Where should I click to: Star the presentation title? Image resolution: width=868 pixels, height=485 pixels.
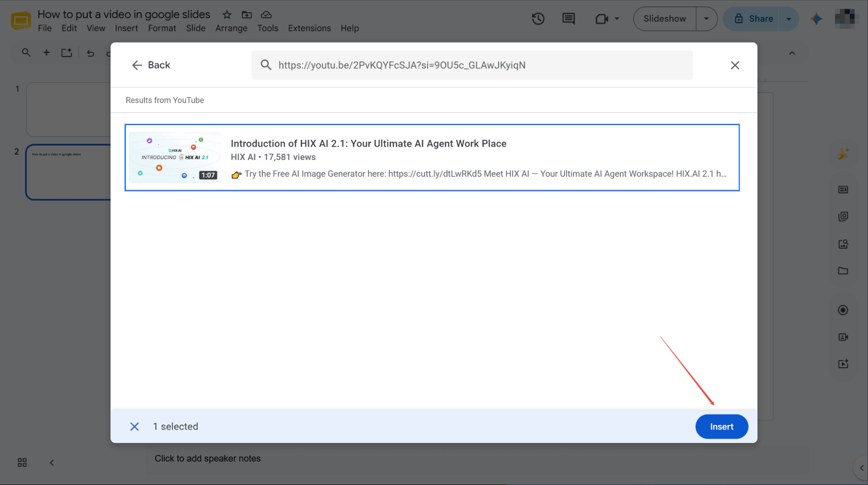pyautogui.click(x=227, y=15)
